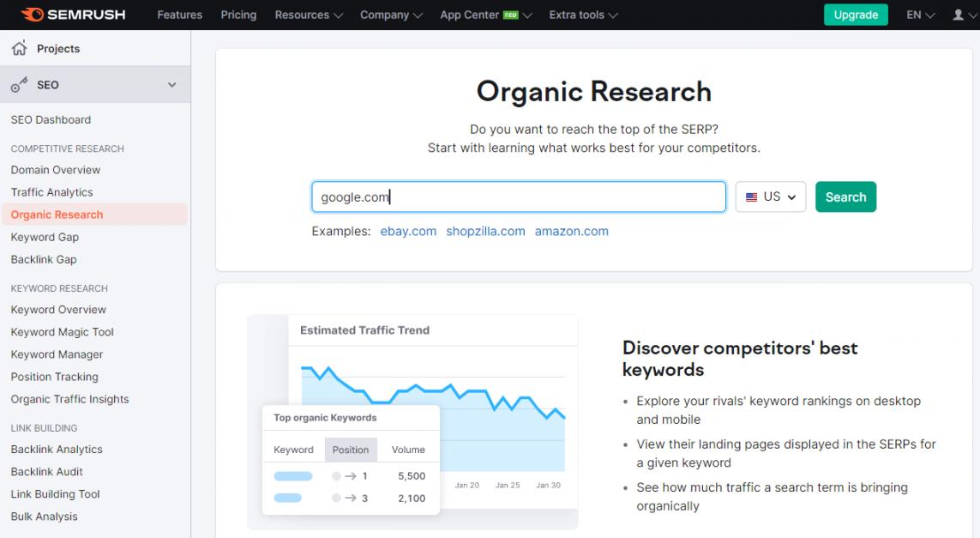
Task: Click the Projects home icon
Action: coord(20,48)
